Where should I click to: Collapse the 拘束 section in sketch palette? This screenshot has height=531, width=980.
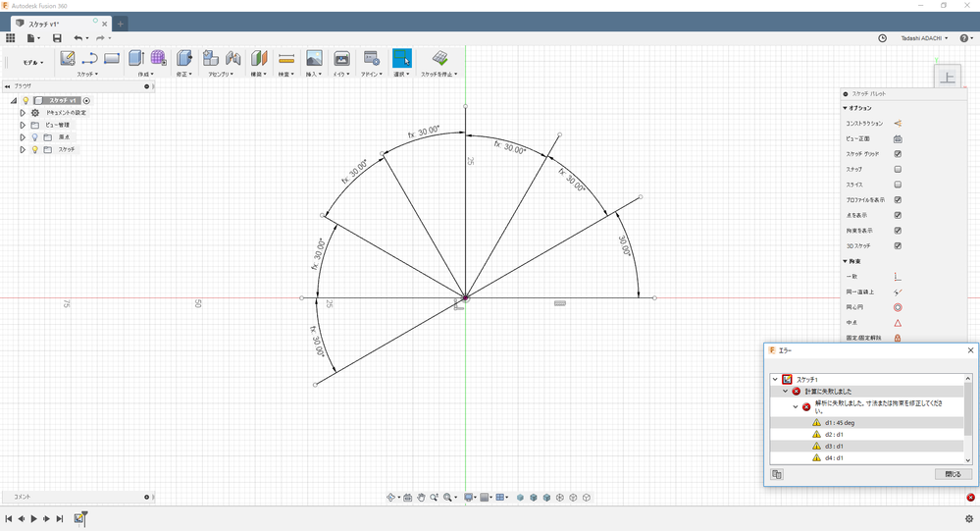point(845,261)
